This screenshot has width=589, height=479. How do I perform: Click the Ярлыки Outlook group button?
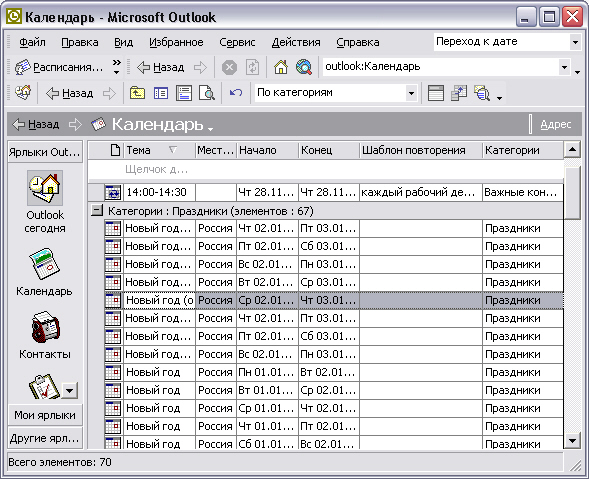point(45,152)
